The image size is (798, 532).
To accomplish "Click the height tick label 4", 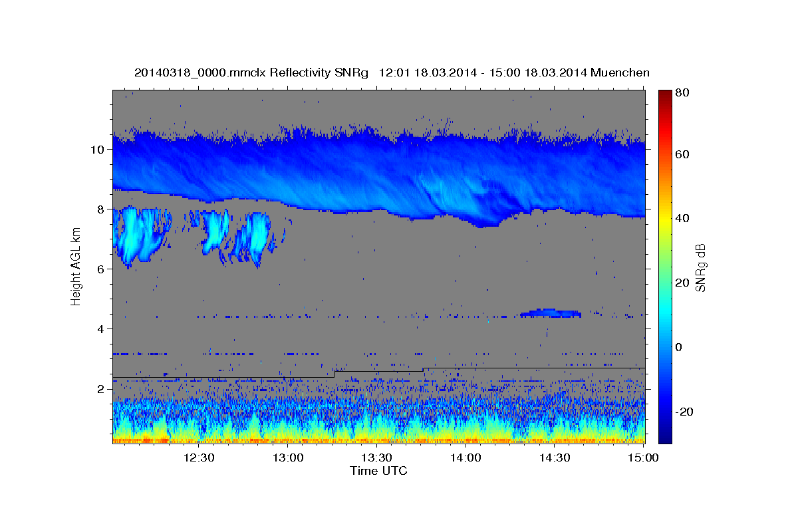I will 101,329.
